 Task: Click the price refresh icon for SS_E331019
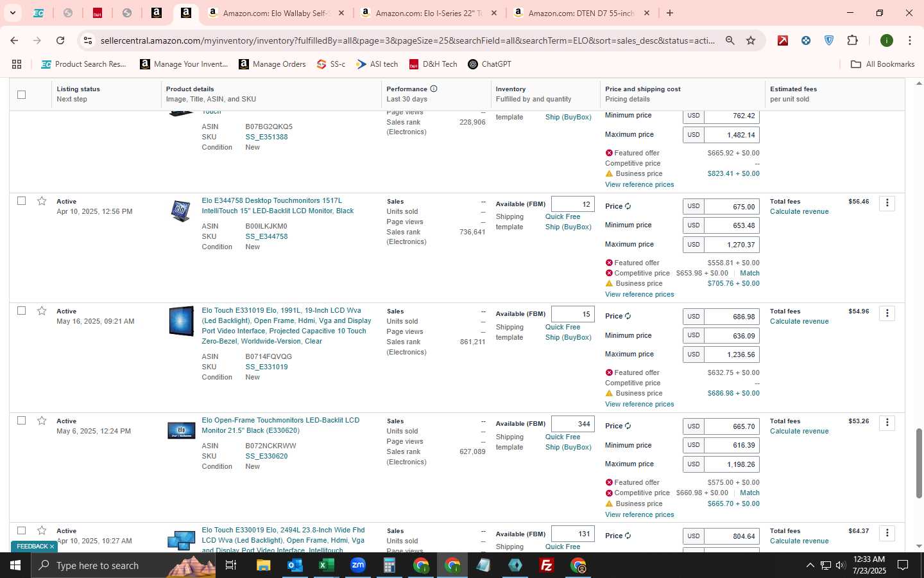(628, 316)
